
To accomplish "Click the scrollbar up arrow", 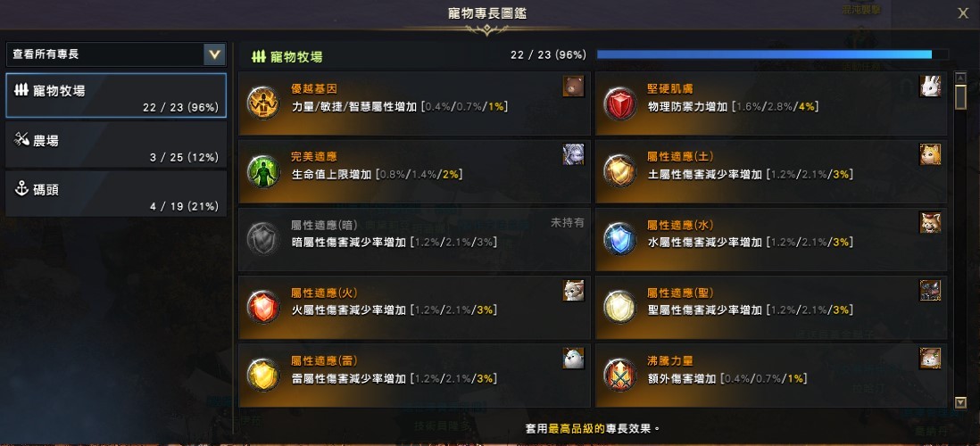I will tap(960, 78).
